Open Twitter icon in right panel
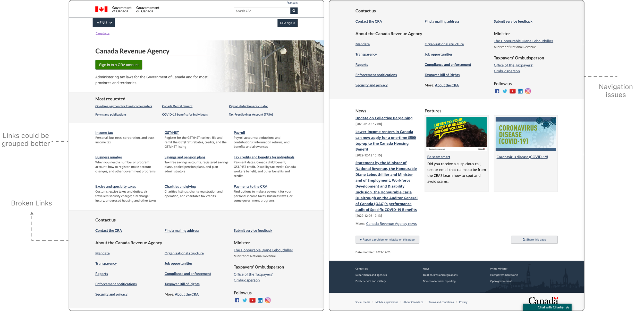Screen dimensions: 644x311 click(505, 91)
